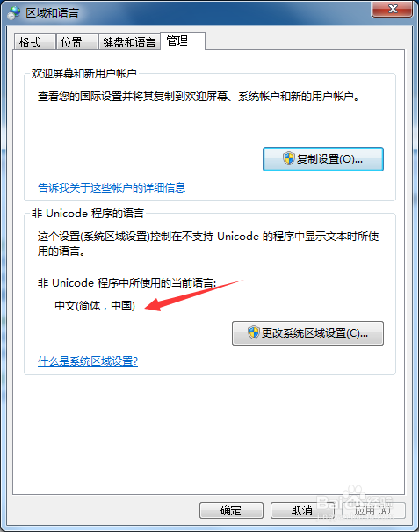
Task: Click the greyed 应用(A) button
Action: (373, 510)
